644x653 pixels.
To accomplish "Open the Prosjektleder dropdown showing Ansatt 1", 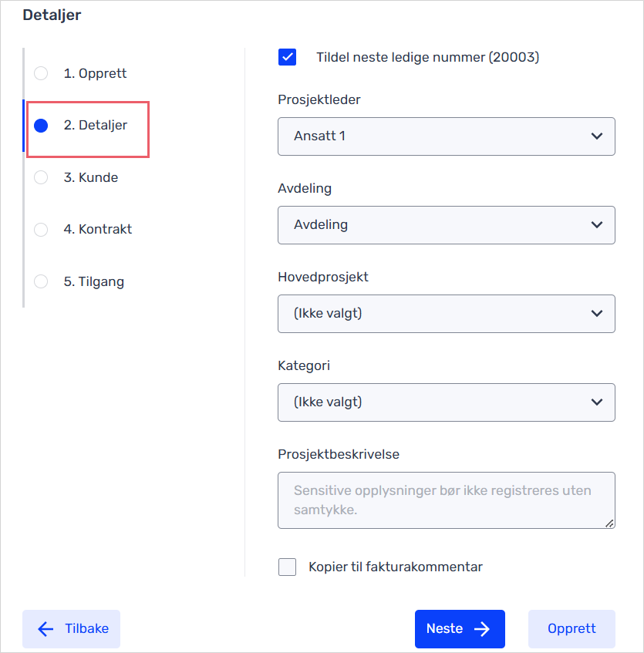I will point(447,136).
